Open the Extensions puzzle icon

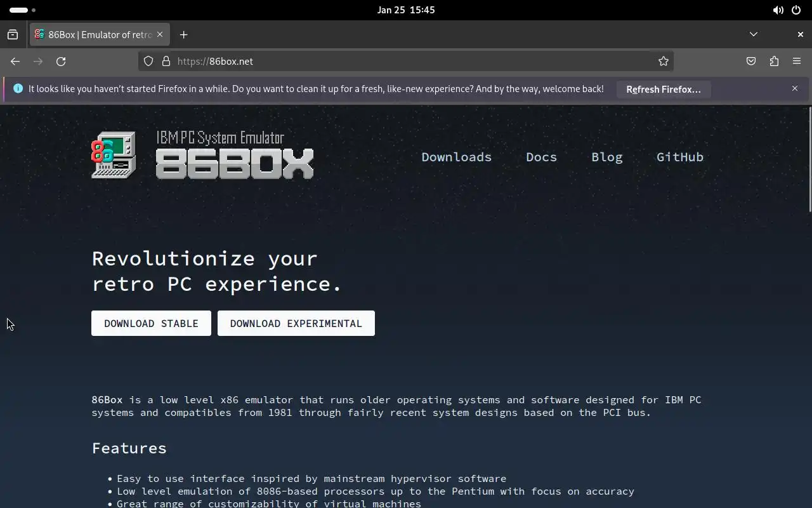(x=774, y=62)
